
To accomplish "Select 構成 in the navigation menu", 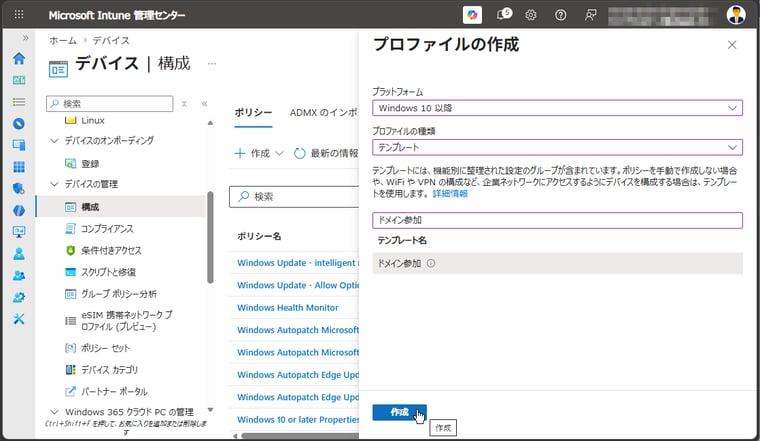I will click(121, 207).
